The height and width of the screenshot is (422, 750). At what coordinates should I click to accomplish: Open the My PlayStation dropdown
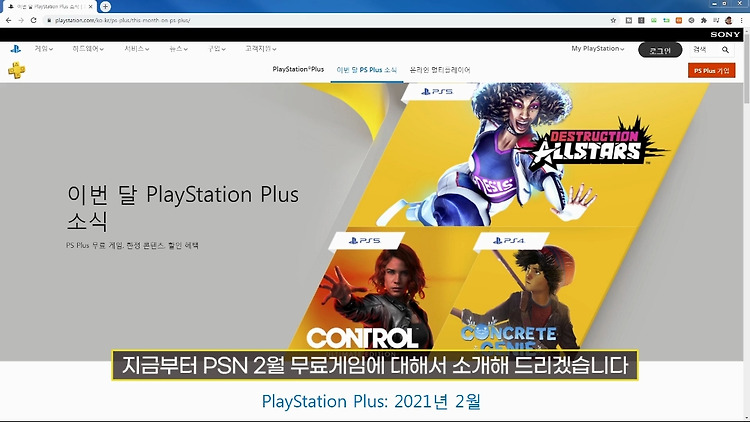598,49
